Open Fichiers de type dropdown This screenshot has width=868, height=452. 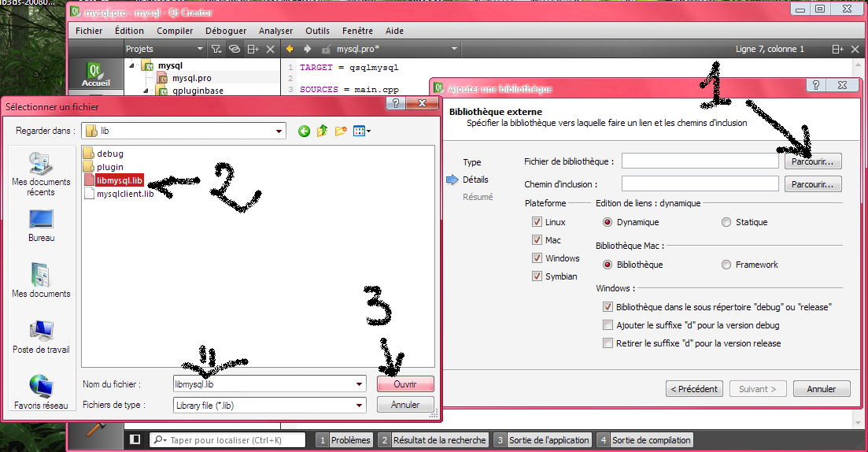[360, 406]
